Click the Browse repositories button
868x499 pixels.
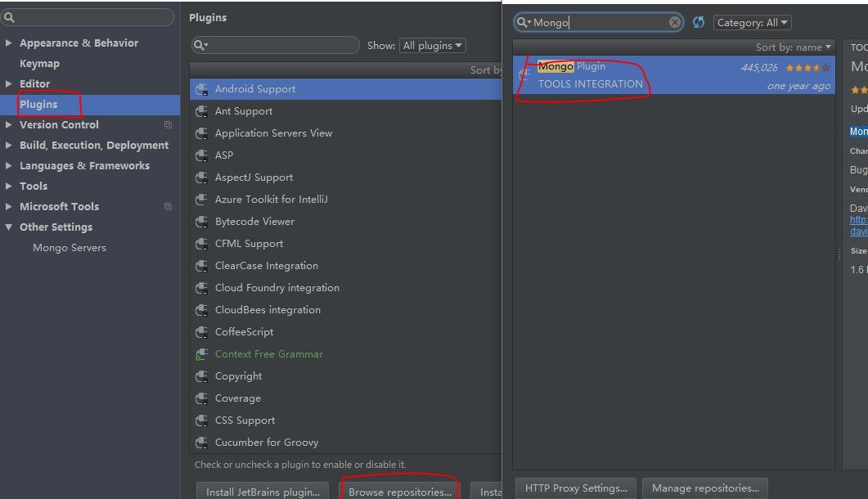399,492
